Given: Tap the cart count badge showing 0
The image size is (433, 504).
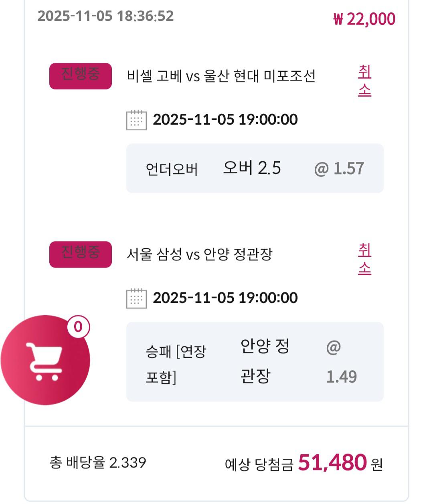Looking at the screenshot, I should click(x=78, y=327).
